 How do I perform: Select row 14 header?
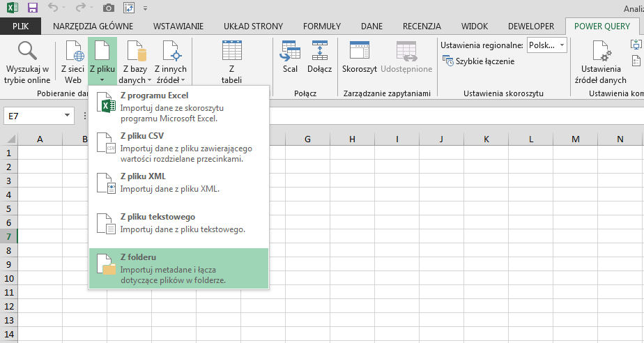(x=8, y=335)
